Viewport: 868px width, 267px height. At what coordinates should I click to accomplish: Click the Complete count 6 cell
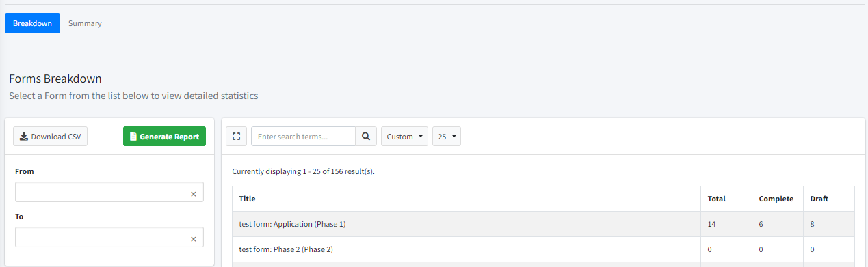(x=778, y=224)
